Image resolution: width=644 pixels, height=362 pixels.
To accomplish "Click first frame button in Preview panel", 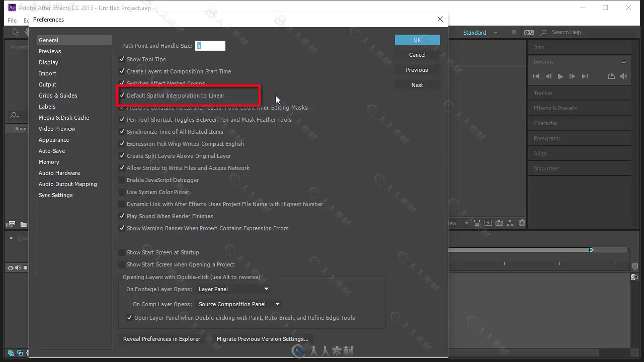I will coord(536,76).
